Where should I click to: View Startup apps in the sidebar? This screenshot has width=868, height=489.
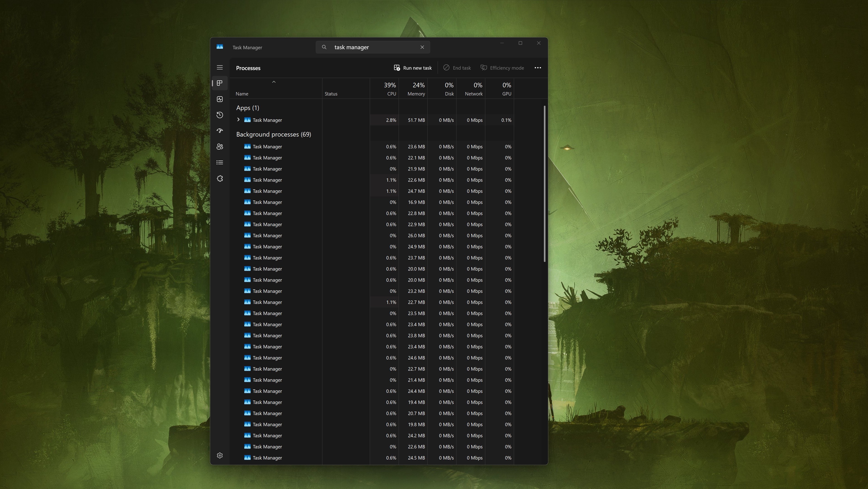(x=220, y=131)
